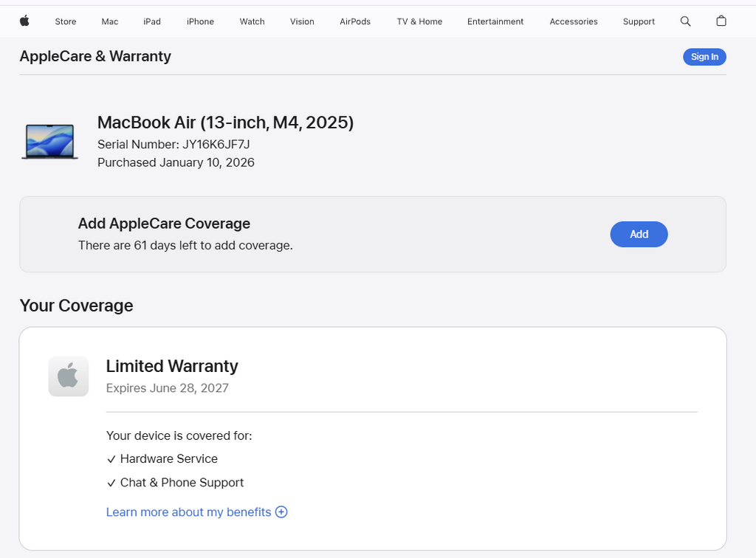Open the Store menu

coord(66,21)
